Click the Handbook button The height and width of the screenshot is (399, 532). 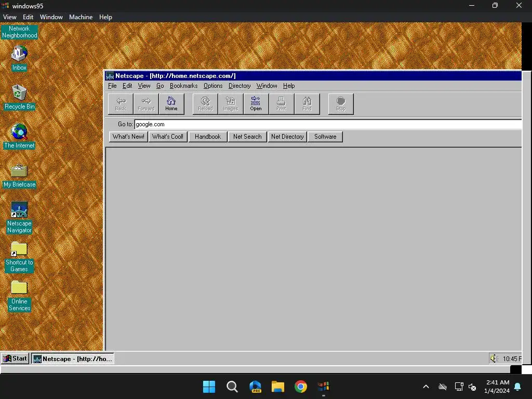(x=208, y=137)
